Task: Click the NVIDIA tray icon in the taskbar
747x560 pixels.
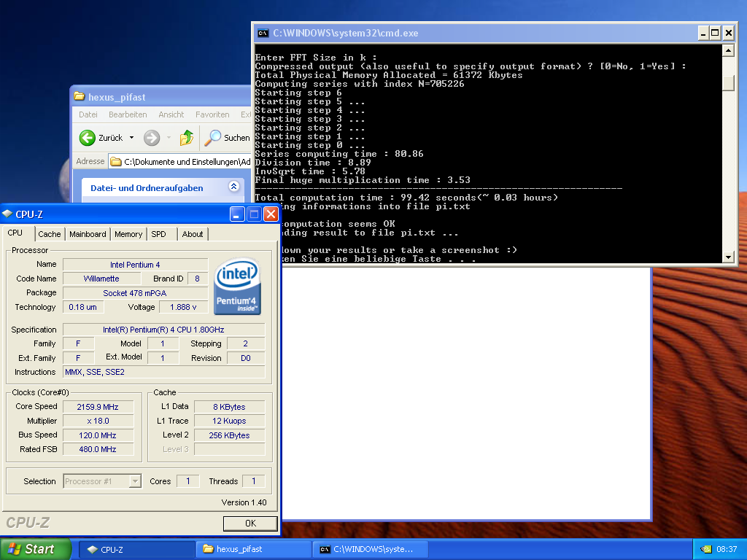Action: (705, 549)
